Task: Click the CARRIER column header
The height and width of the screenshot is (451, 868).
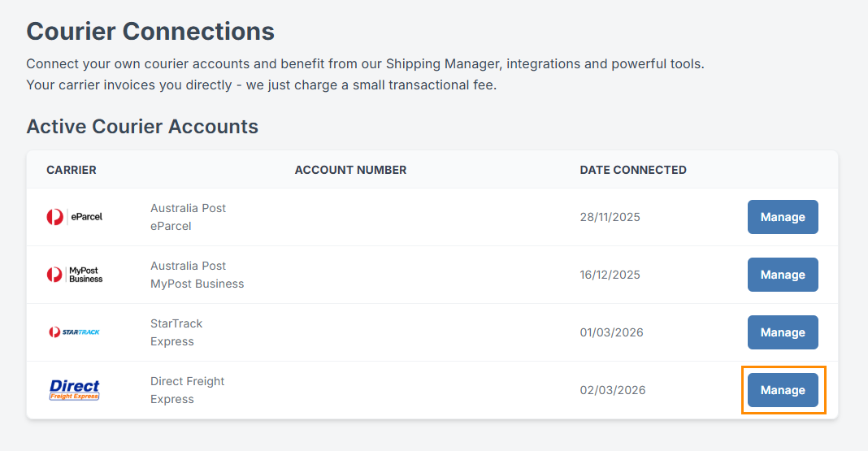Action: coord(72,170)
